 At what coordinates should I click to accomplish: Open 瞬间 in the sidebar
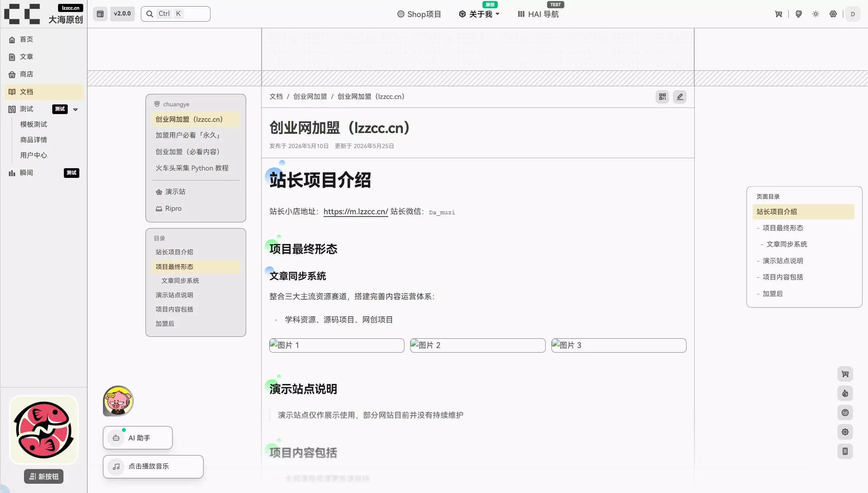pos(44,173)
